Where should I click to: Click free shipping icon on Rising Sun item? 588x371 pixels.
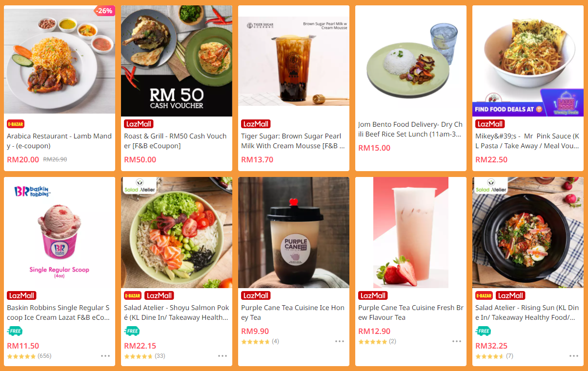483,332
